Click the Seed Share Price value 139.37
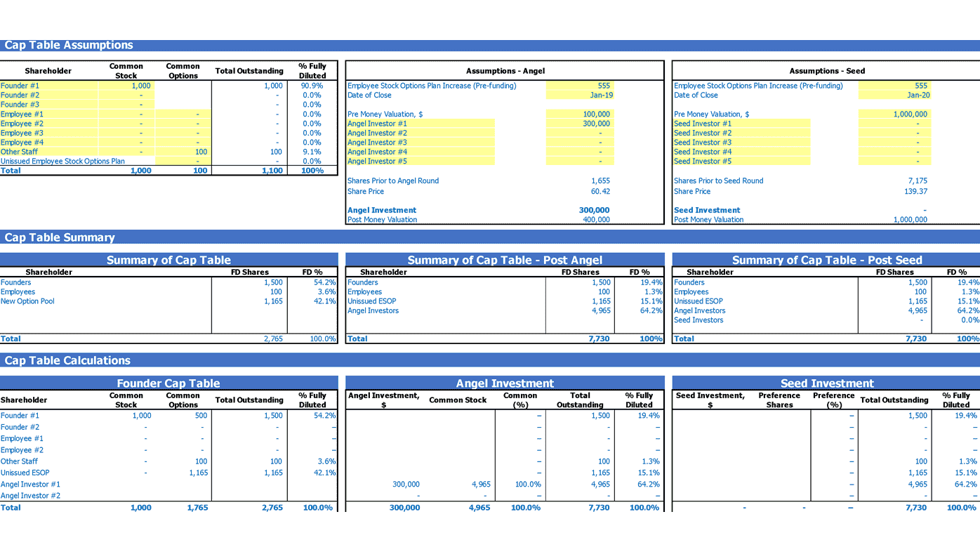Image resolution: width=980 pixels, height=552 pixels. coord(915,191)
